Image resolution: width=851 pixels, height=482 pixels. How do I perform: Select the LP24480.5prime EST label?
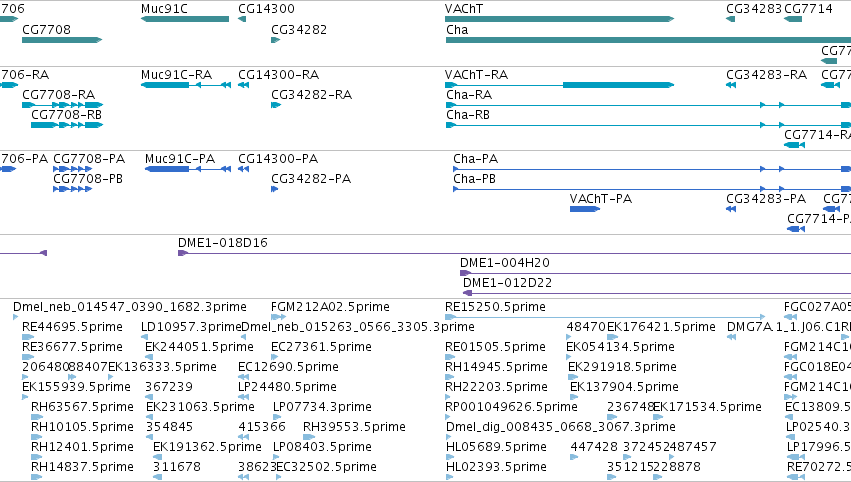287,386
